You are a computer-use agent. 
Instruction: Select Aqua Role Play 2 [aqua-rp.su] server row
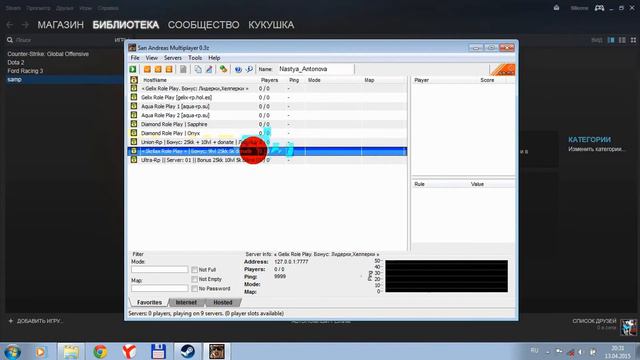[x=267, y=115]
